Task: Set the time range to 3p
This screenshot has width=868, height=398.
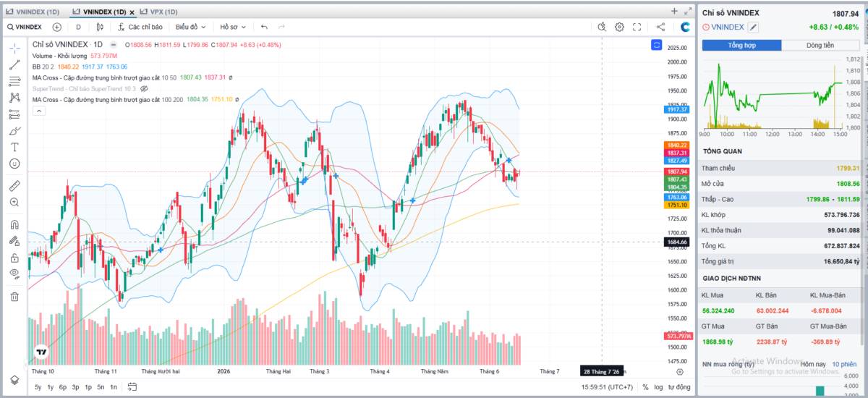Action: click(75, 387)
